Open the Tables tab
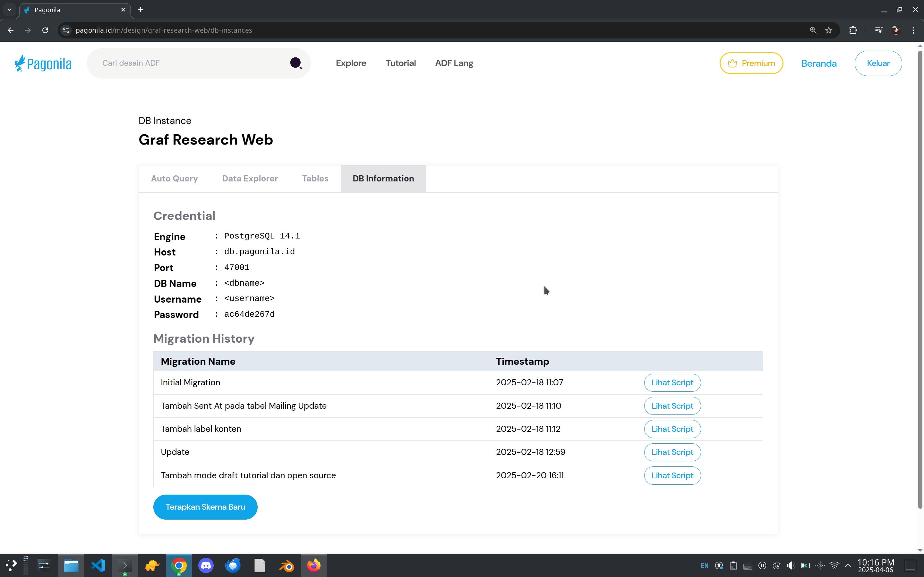This screenshot has width=924, height=577. [x=315, y=179]
